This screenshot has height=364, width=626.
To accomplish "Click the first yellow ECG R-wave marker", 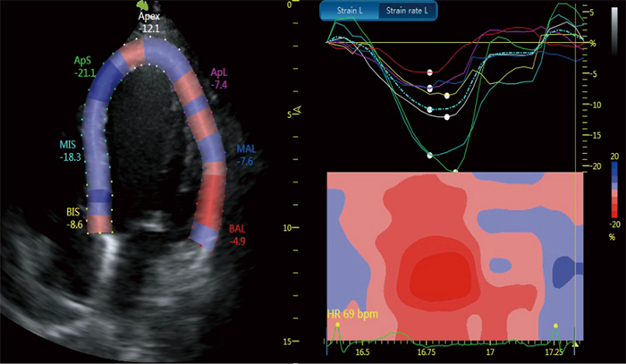I will (337, 325).
